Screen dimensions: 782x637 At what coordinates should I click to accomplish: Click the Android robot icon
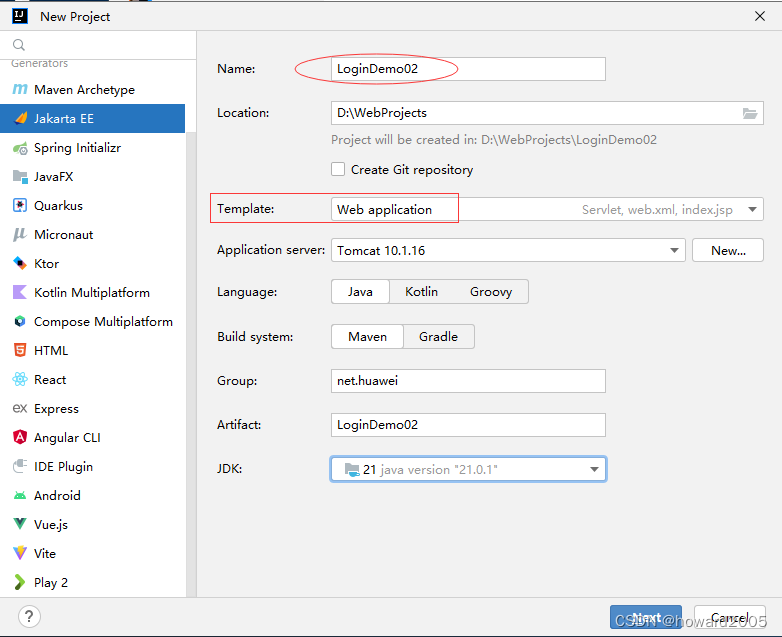click(x=20, y=495)
